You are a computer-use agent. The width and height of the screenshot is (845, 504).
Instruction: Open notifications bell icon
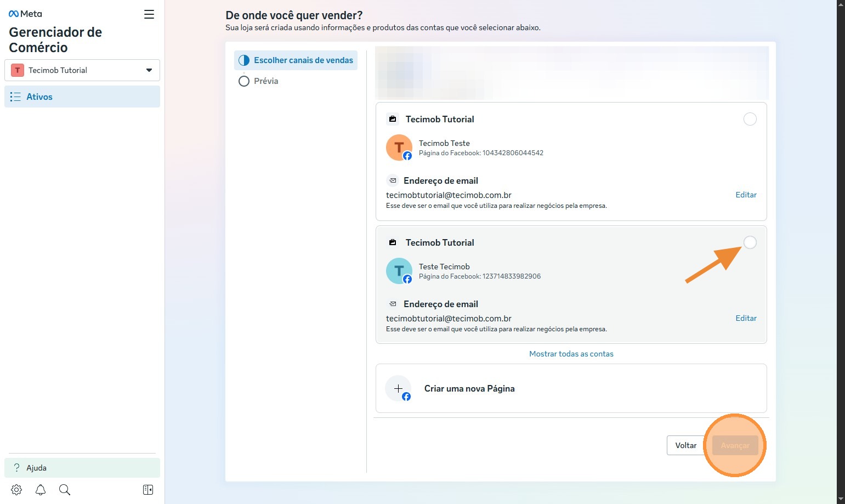tap(41, 490)
